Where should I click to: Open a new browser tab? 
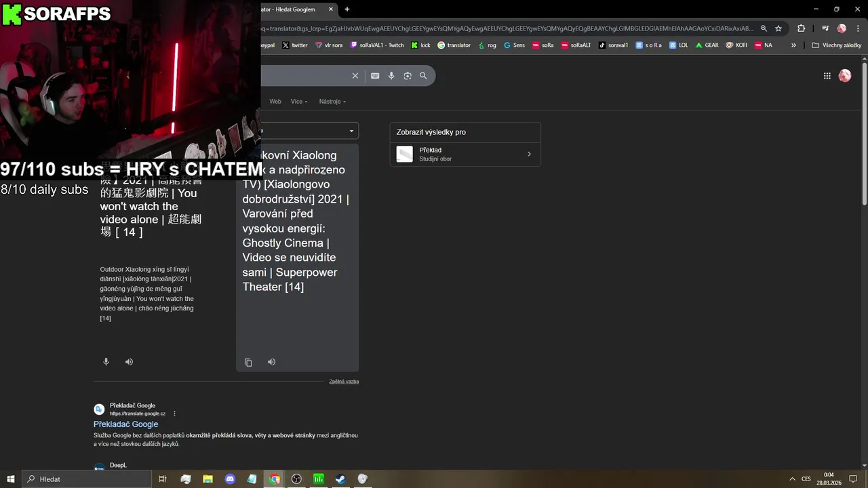tap(347, 9)
